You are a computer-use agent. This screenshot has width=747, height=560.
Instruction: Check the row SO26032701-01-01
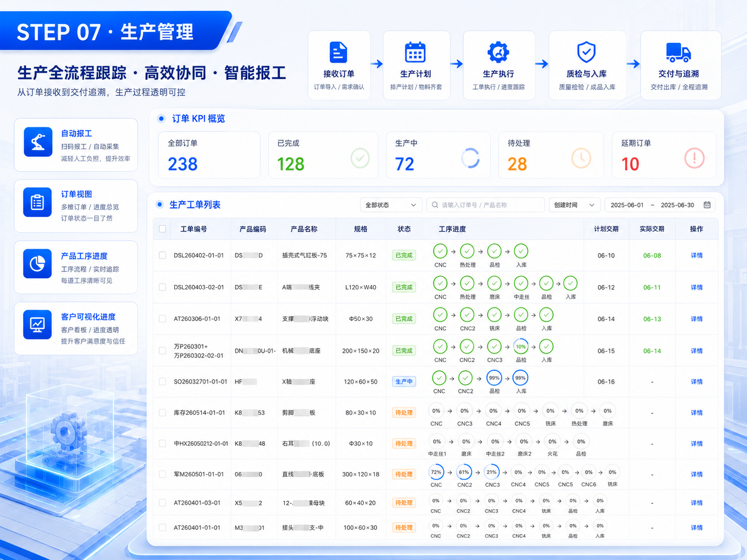163,382
